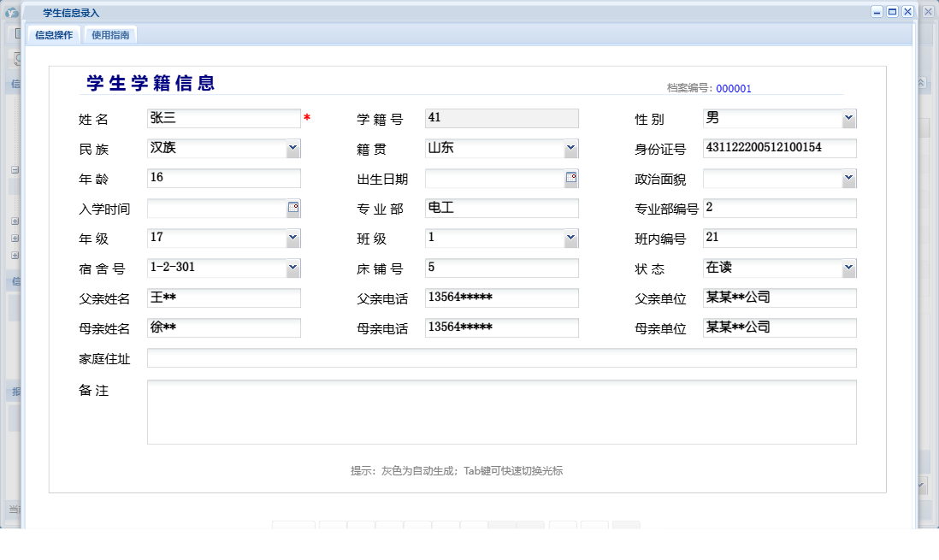Select the 信息操作 tab

click(53, 34)
